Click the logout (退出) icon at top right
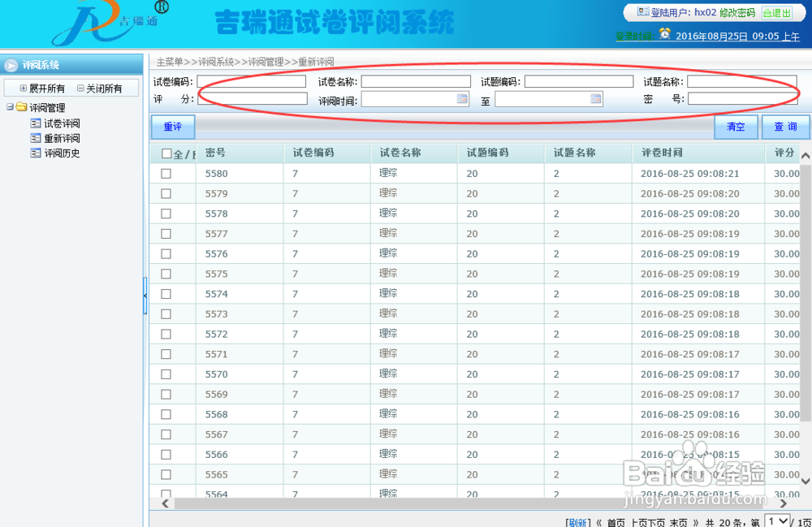This screenshot has height=527, width=812. point(767,12)
